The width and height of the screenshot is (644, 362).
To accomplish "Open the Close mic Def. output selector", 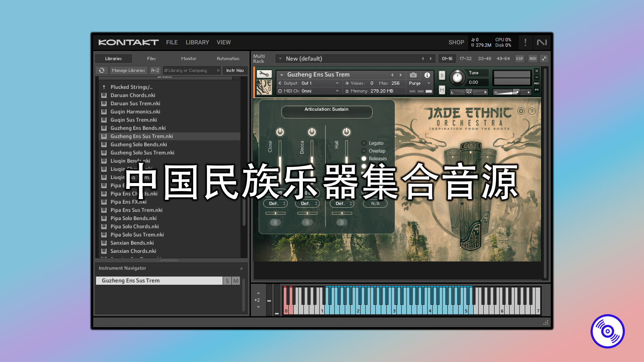I will point(275,203).
